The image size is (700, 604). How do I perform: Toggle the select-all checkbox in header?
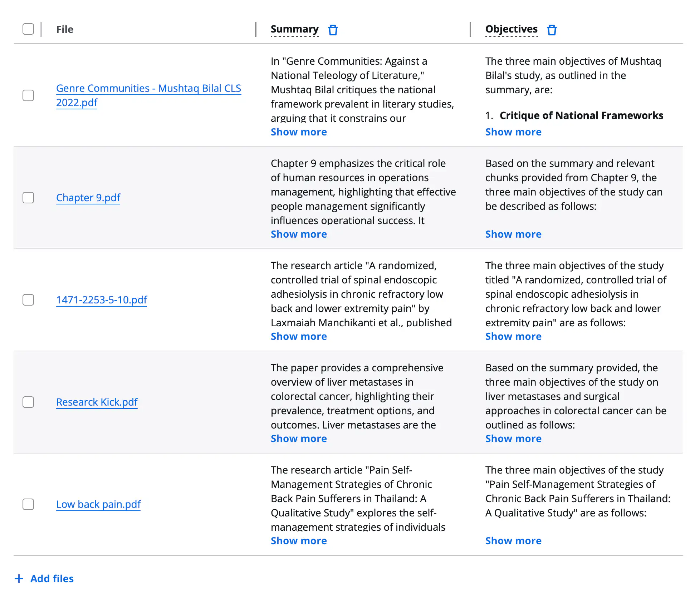[x=28, y=29]
